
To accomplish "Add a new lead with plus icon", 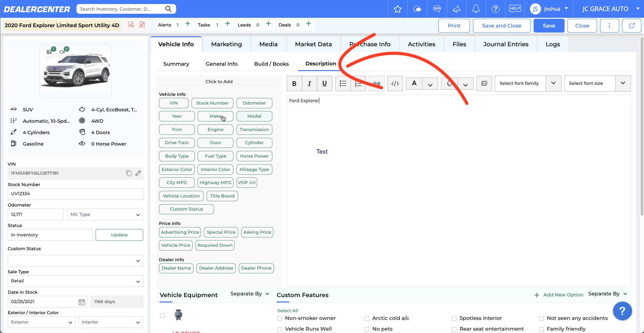I will 268,24.
